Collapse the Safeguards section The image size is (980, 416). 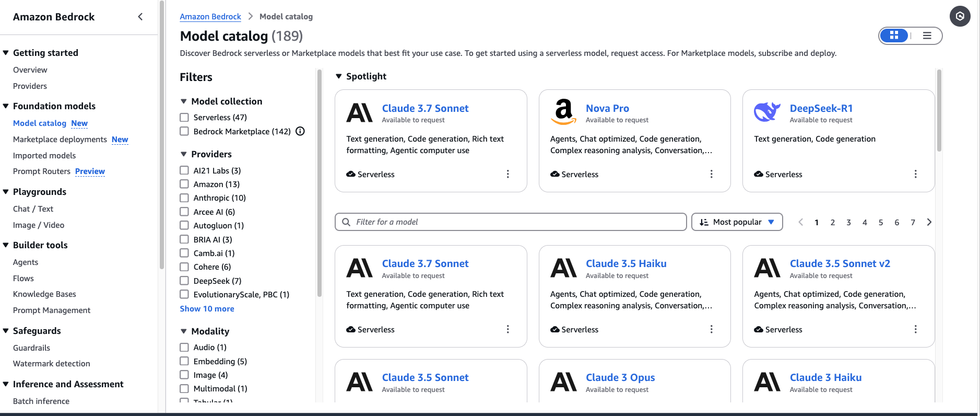6,331
